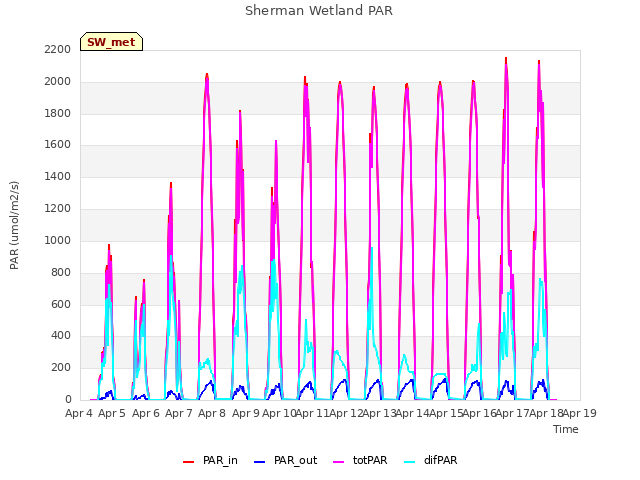Click the Apr 8 peak near 2050
Image resolution: width=640 pixels, height=480 pixels.
point(207,76)
